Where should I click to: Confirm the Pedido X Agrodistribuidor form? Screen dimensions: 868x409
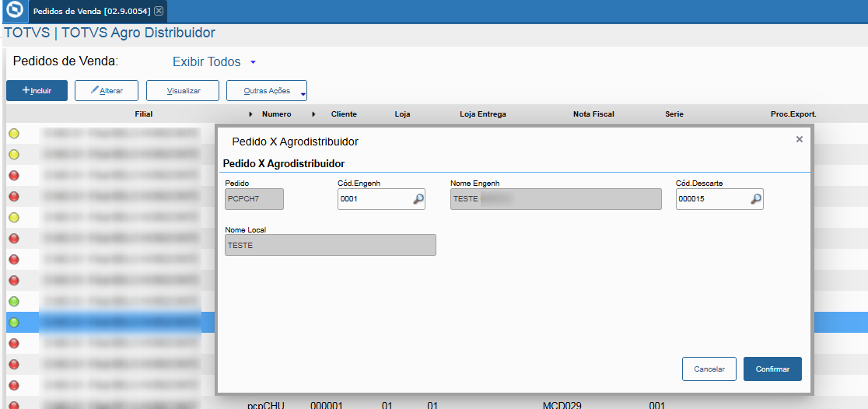[x=773, y=369]
